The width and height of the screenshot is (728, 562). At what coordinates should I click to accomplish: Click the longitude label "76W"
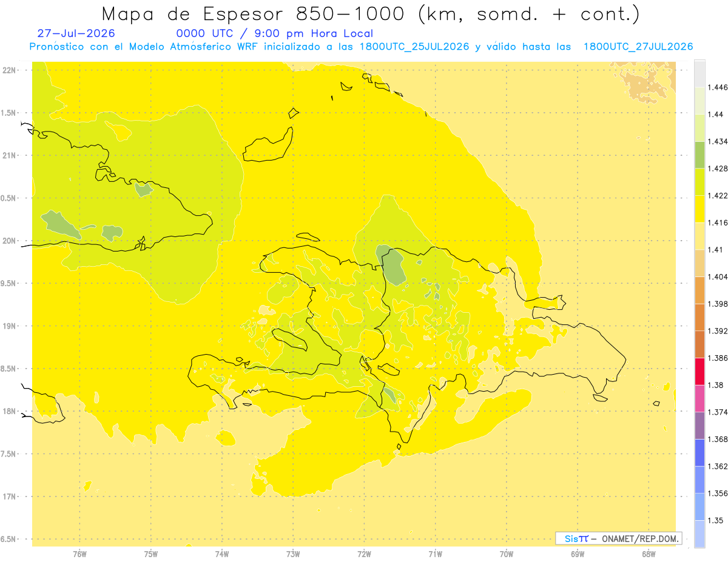[79, 554]
